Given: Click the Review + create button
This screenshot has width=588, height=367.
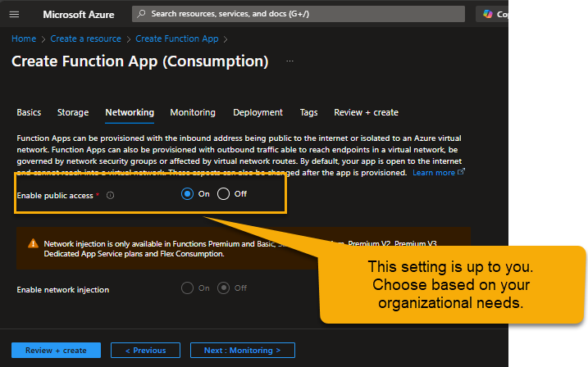Looking at the screenshot, I should 57,350.
